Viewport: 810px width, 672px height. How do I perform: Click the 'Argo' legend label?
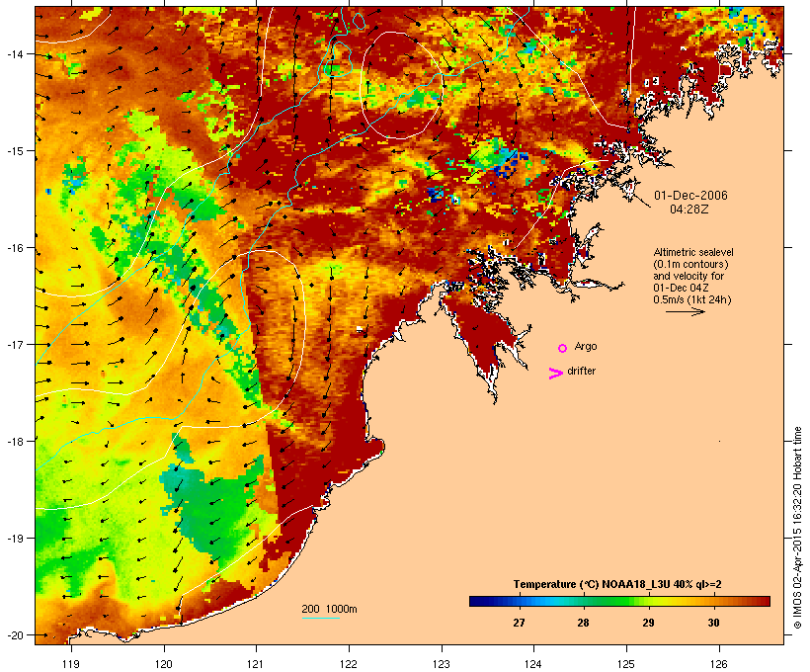(586, 346)
